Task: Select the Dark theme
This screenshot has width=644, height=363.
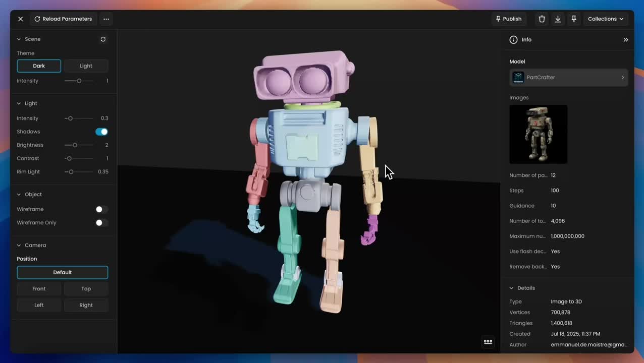Action: (39, 66)
